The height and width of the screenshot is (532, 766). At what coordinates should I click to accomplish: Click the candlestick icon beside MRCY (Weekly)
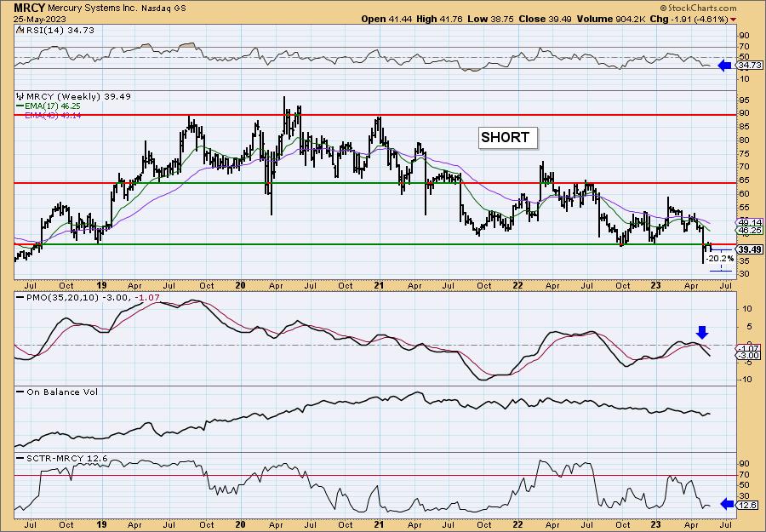[20, 97]
